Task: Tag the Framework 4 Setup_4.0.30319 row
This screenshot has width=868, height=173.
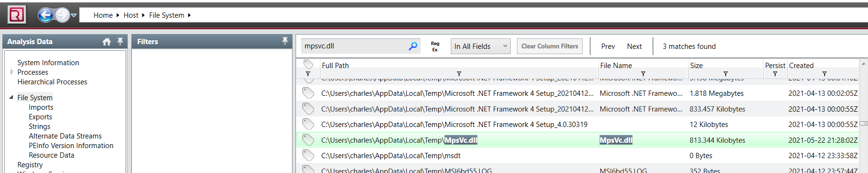Action: coord(308,124)
